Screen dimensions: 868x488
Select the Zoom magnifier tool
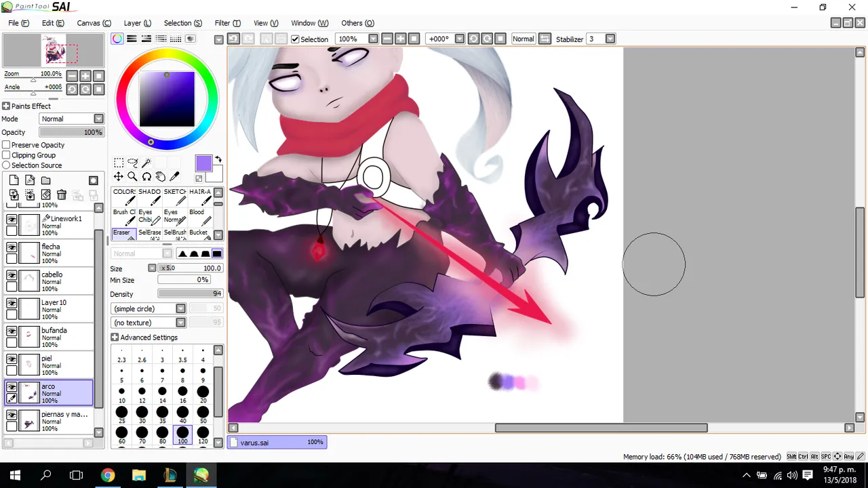pos(132,176)
